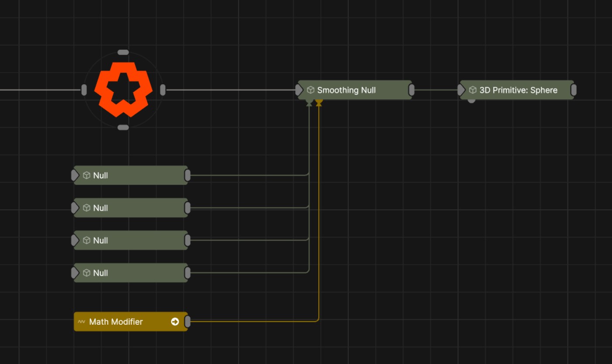Click the cube icon on Smoothing Null
Image resolution: width=612 pixels, height=364 pixels.
tap(310, 90)
